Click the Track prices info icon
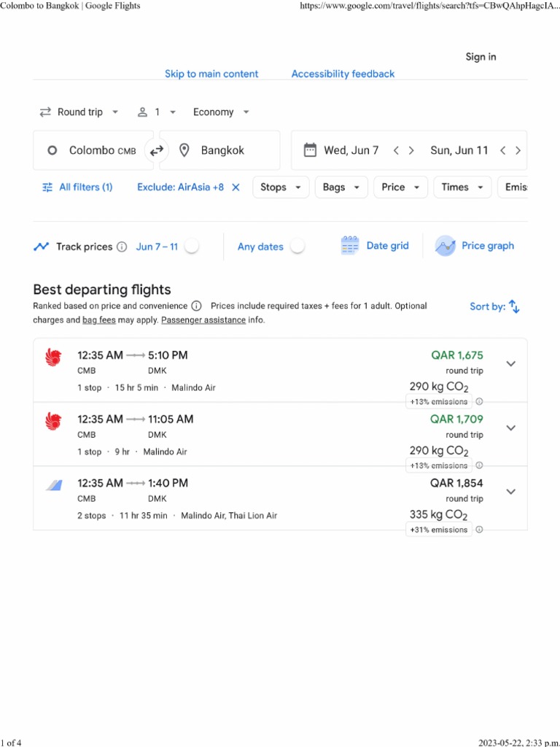 (x=122, y=247)
